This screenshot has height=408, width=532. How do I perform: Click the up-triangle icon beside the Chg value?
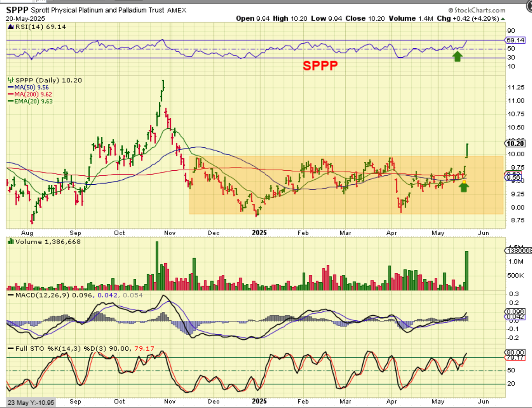(503, 19)
